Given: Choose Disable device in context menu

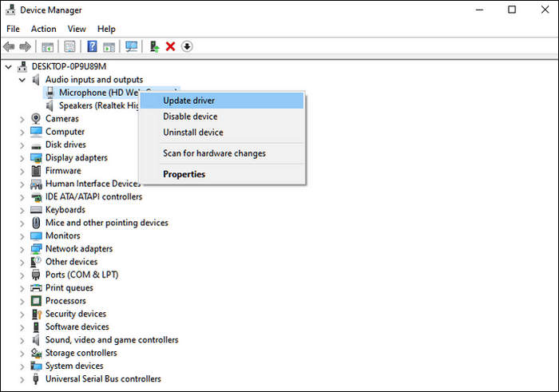Looking at the screenshot, I should coord(222,117).
